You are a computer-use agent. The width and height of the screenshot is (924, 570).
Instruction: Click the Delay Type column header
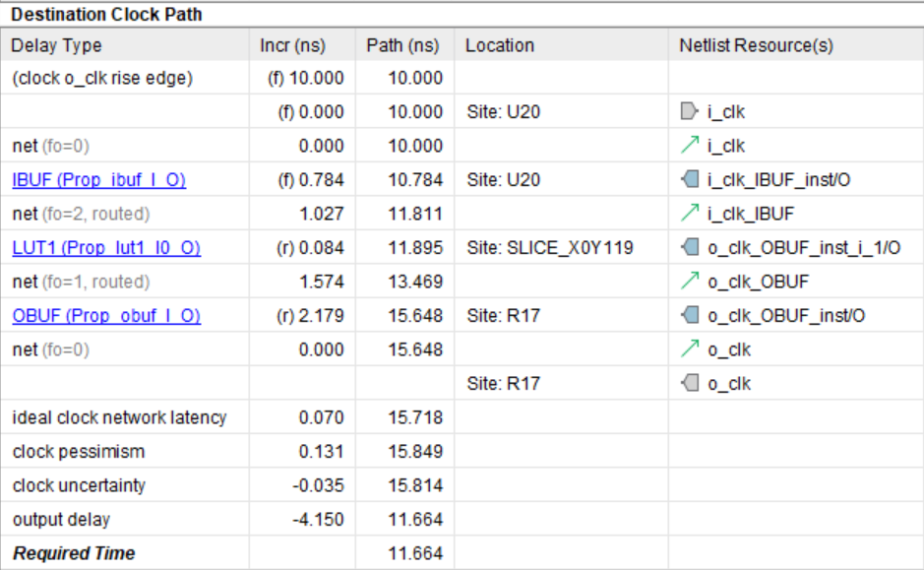click(x=56, y=45)
